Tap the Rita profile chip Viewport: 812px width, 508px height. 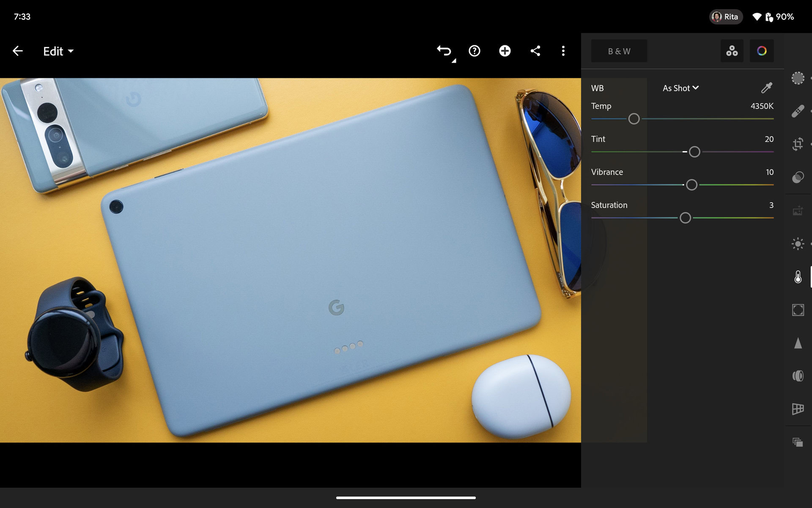coord(726,17)
